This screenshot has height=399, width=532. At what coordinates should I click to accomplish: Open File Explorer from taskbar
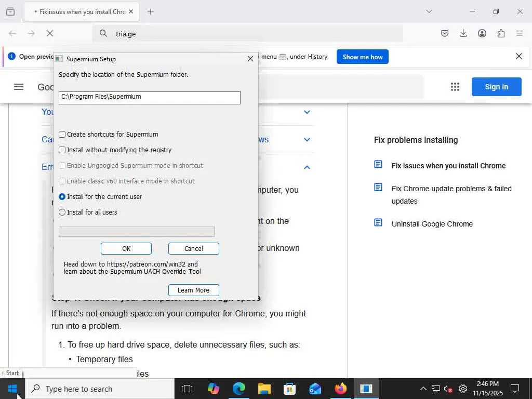pos(264,389)
